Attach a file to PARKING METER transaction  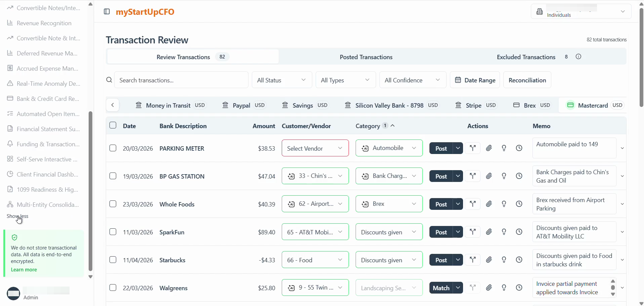[x=489, y=148]
